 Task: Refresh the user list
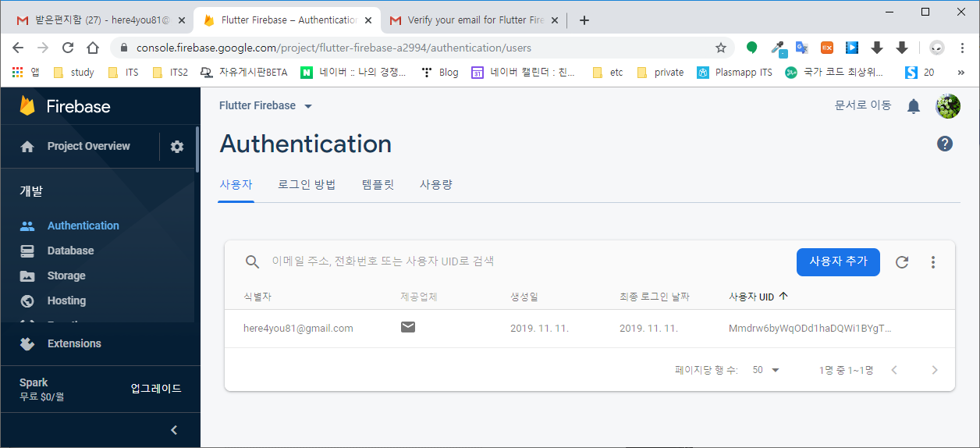click(902, 262)
